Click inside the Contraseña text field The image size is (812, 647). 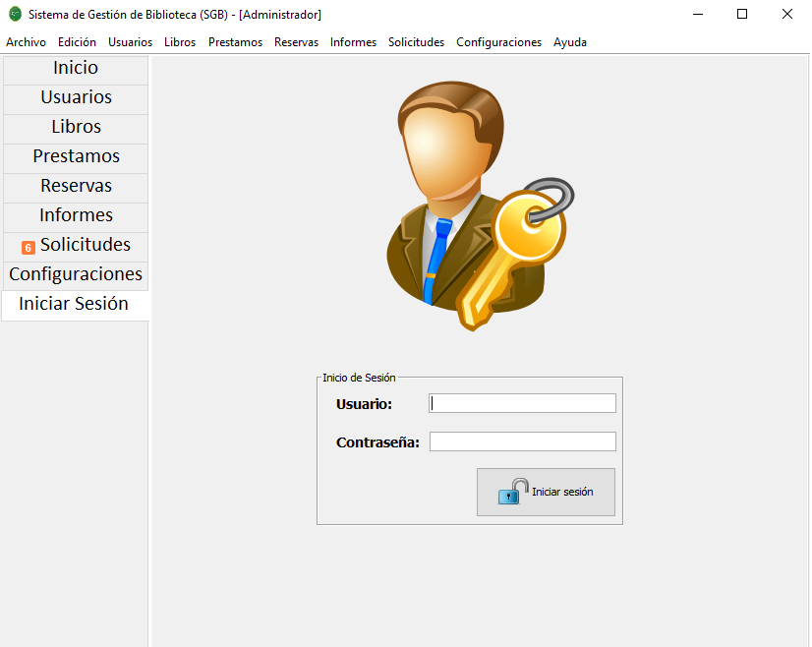522,441
